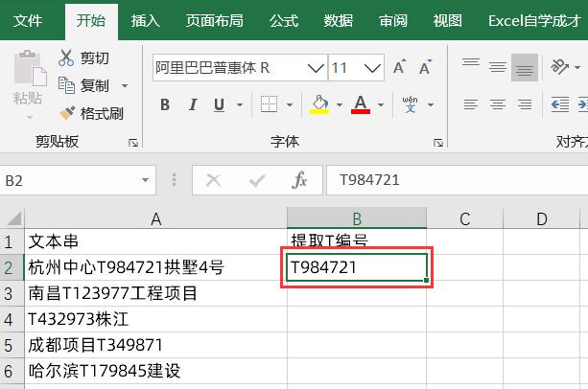
Task: Select cell 杭州中心T984721拱墅4号
Action: pyautogui.click(x=155, y=267)
